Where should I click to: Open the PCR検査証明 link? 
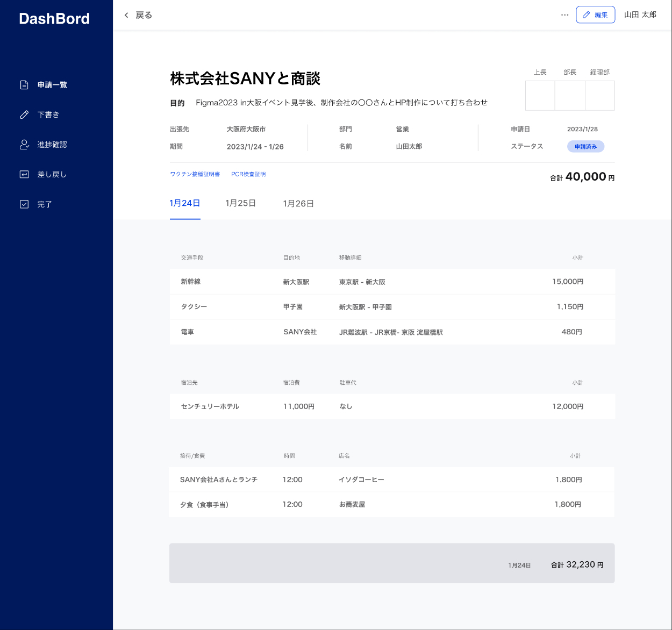point(248,174)
